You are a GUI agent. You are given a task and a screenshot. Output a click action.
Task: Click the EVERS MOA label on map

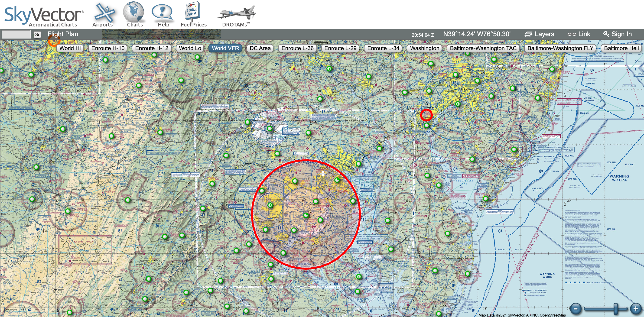tap(83, 242)
